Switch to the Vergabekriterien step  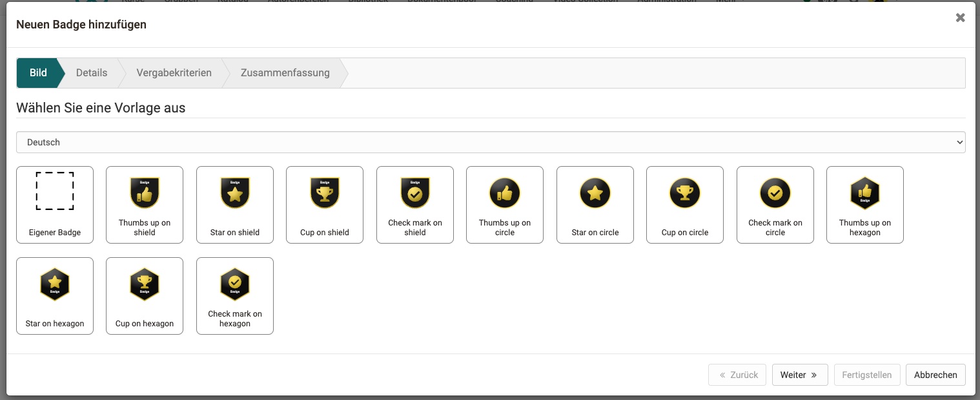click(174, 73)
